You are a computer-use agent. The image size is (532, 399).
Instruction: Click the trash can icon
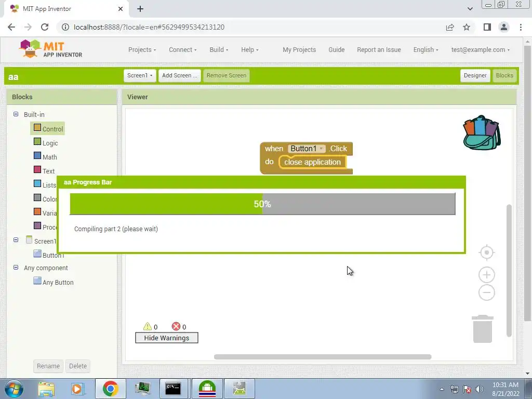pyautogui.click(x=483, y=329)
